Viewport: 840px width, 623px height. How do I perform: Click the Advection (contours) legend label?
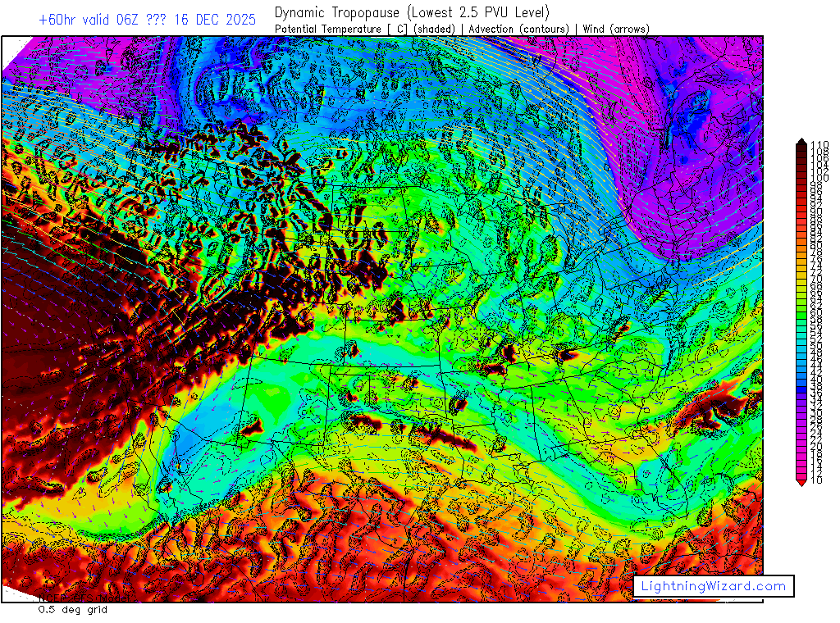pyautogui.click(x=518, y=29)
